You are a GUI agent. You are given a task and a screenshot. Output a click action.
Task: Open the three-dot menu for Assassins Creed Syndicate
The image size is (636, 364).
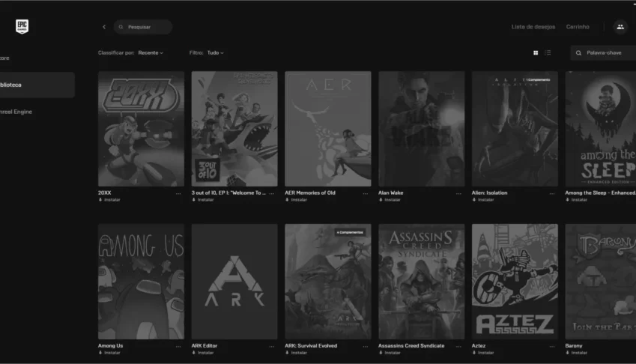(x=458, y=347)
